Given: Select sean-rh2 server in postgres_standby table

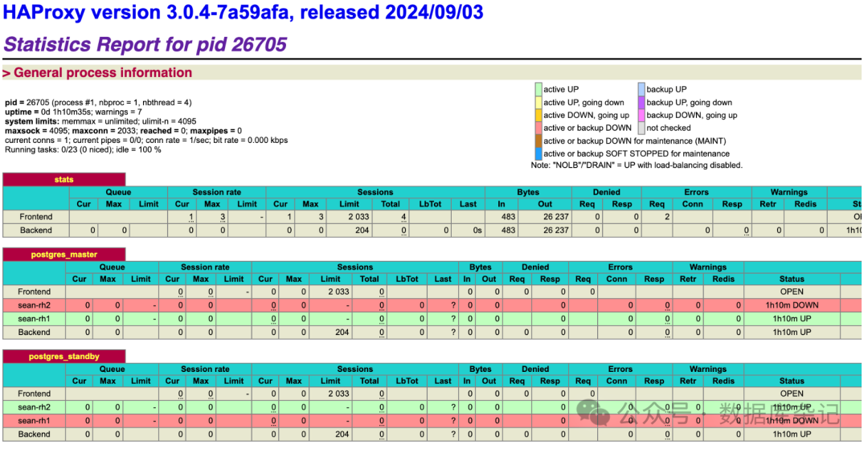Looking at the screenshot, I should [35, 407].
